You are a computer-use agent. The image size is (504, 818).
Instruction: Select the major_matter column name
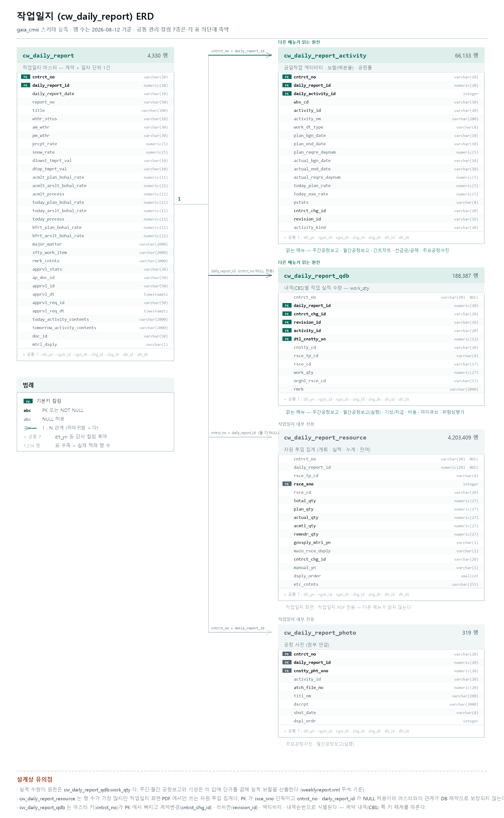tap(47, 244)
